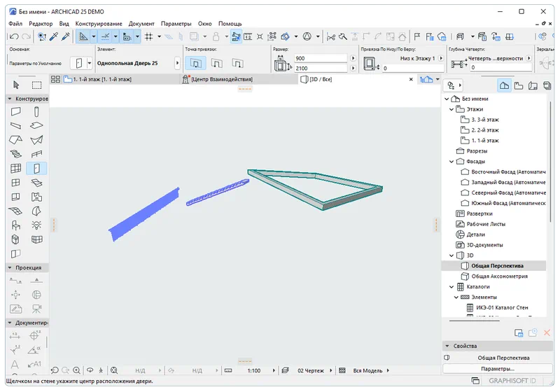The height and width of the screenshot is (392, 560).
Task: Switch to the Центр Взаимодействия tab
Action: tap(221, 80)
